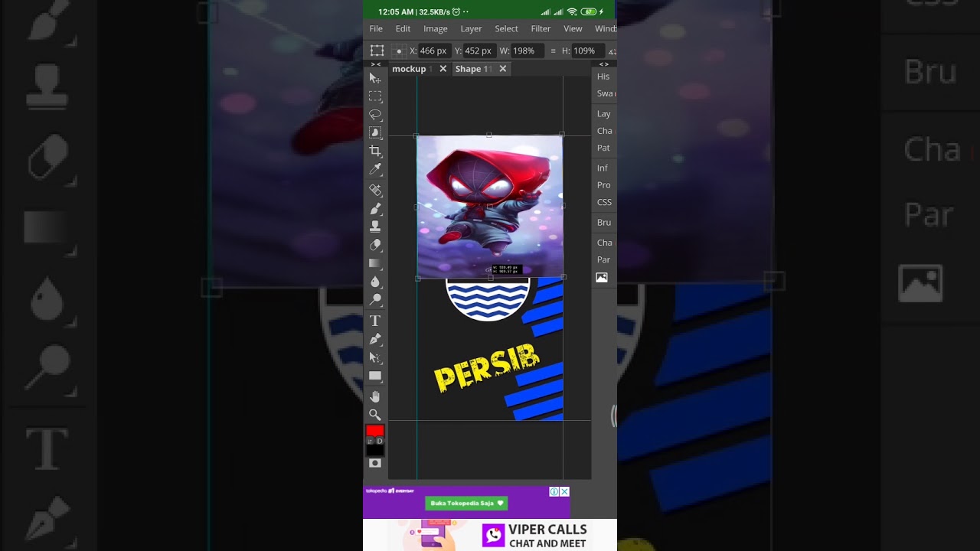Set the transform reference point selector
The height and width of the screenshot is (551, 980).
(399, 51)
